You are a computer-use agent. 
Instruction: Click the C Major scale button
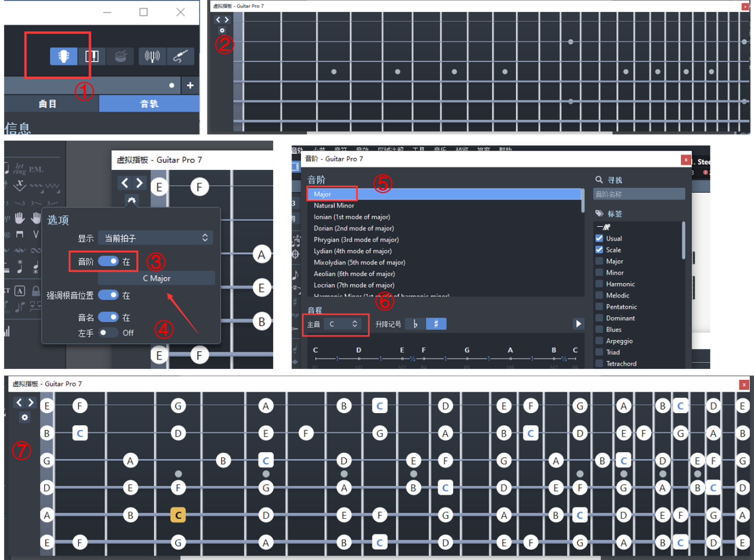156,278
